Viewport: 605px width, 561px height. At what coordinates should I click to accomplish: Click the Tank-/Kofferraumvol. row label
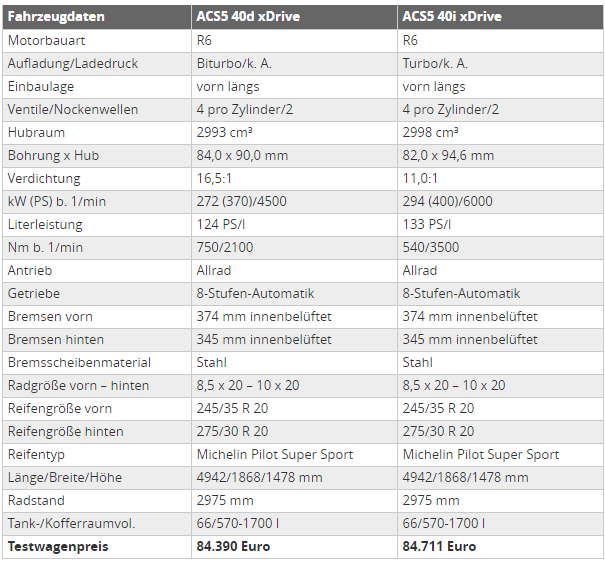coord(71,524)
